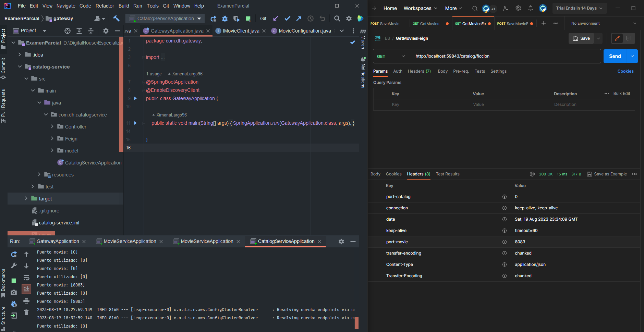Collapse the catalog-service module

20,67
